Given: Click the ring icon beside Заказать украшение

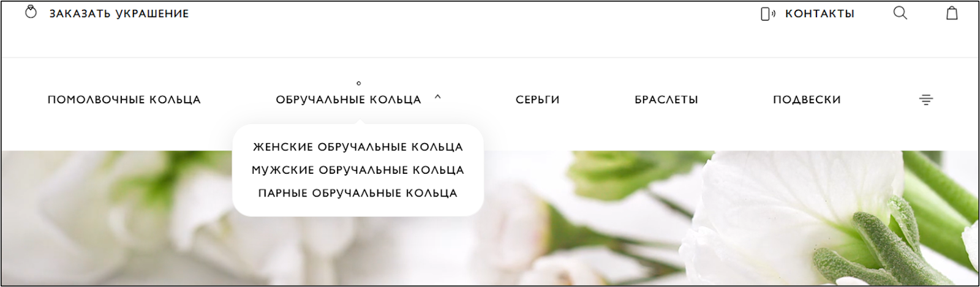Looking at the screenshot, I should [x=31, y=12].
